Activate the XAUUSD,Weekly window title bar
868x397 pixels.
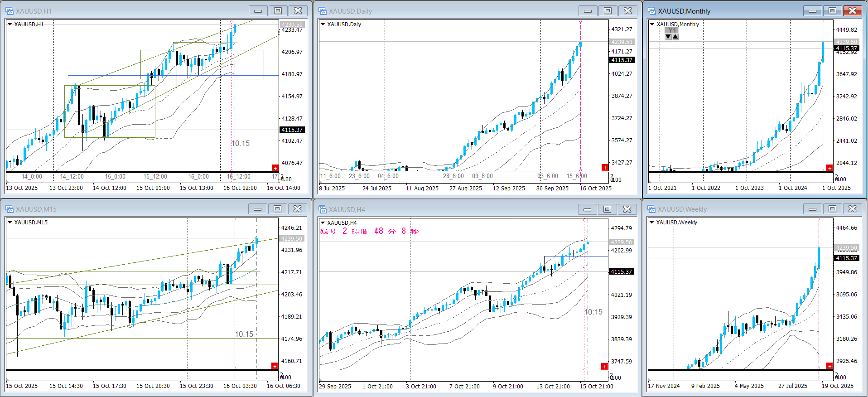725,209
